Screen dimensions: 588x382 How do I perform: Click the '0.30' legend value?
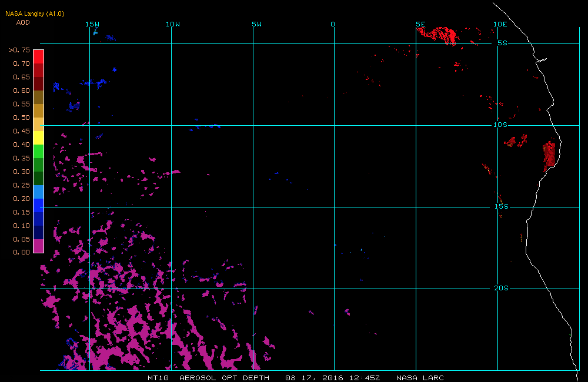point(21,172)
